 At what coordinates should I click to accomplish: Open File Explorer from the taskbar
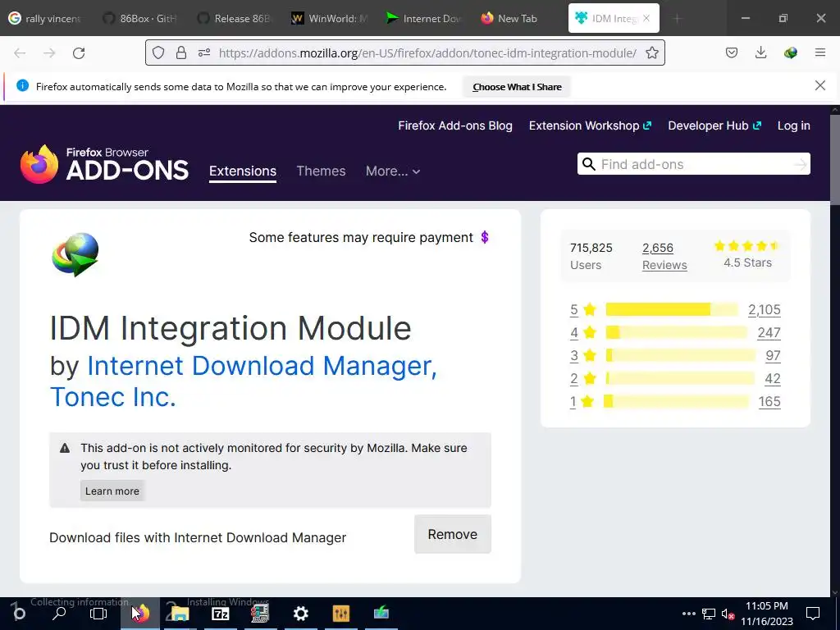coord(180,614)
